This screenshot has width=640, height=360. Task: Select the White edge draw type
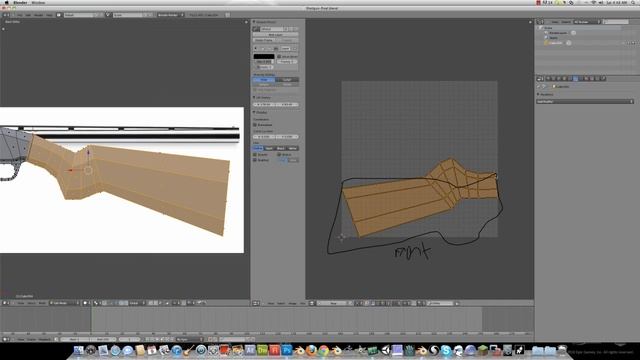(x=293, y=148)
